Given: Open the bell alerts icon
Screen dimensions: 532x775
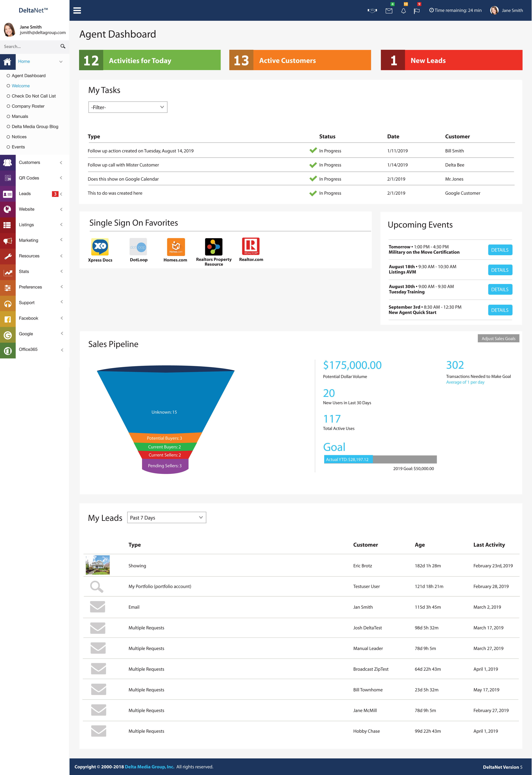Looking at the screenshot, I should pyautogui.click(x=403, y=11).
